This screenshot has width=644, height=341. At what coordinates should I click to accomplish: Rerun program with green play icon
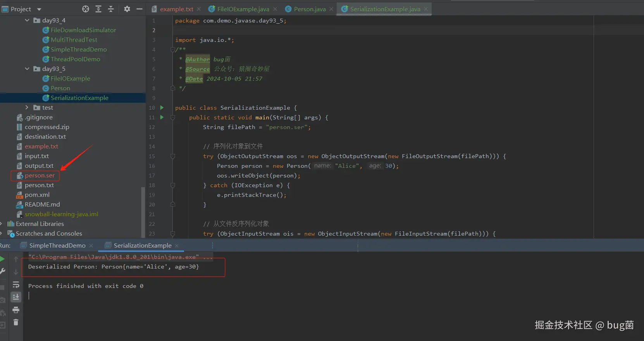point(2,259)
